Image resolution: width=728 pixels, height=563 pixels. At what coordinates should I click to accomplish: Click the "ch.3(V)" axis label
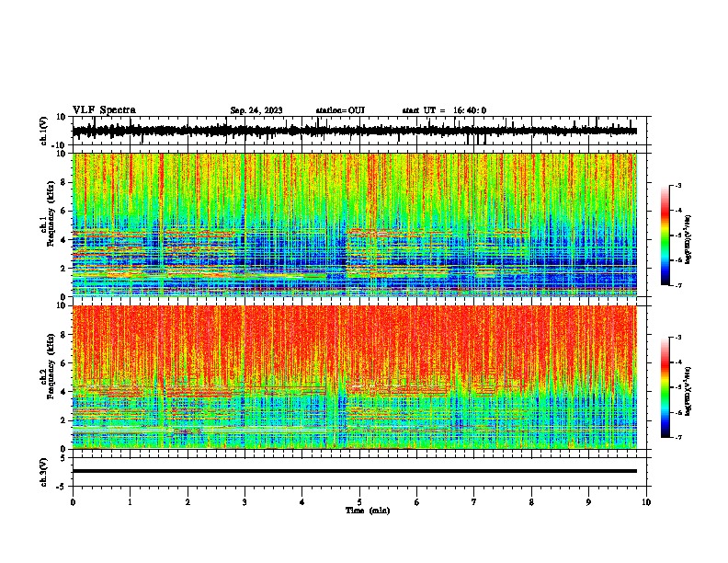click(44, 472)
